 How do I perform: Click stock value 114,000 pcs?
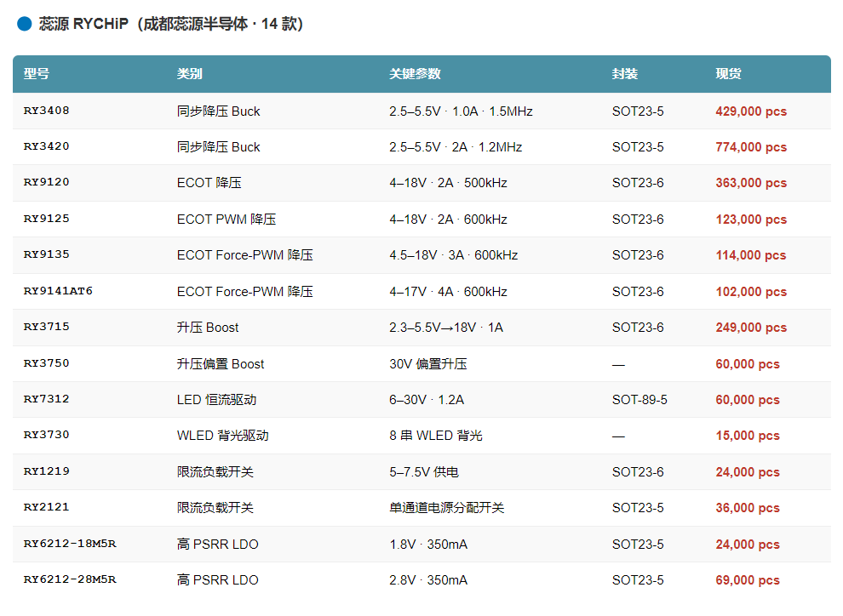(751, 255)
